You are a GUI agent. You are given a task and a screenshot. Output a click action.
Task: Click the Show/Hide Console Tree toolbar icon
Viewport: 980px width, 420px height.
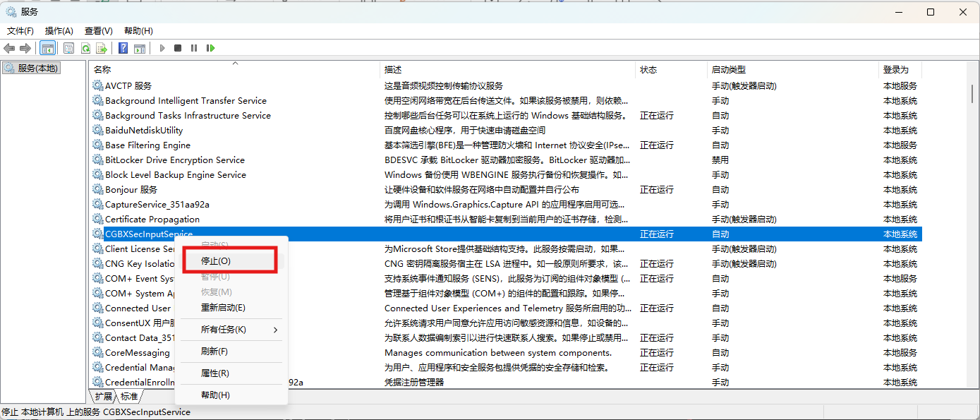pyautogui.click(x=48, y=48)
